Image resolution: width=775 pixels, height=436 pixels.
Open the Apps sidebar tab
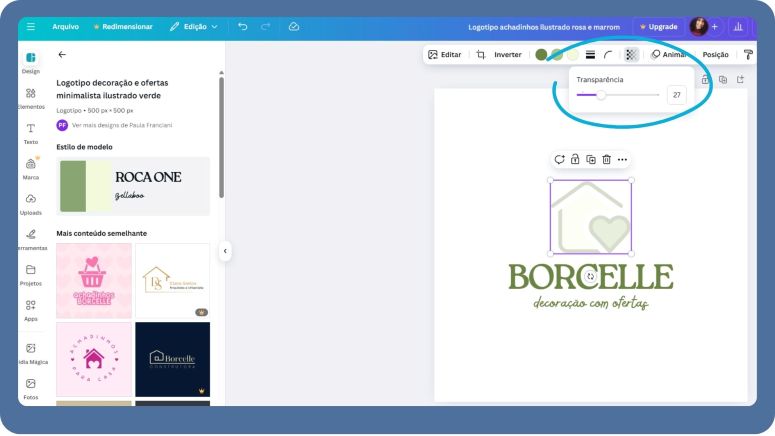(x=31, y=310)
